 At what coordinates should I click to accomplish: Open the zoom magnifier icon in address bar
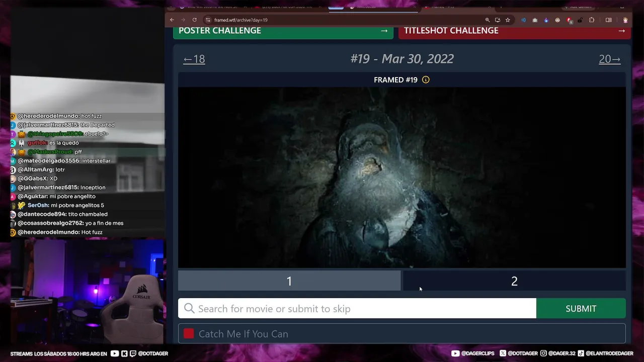(x=488, y=20)
